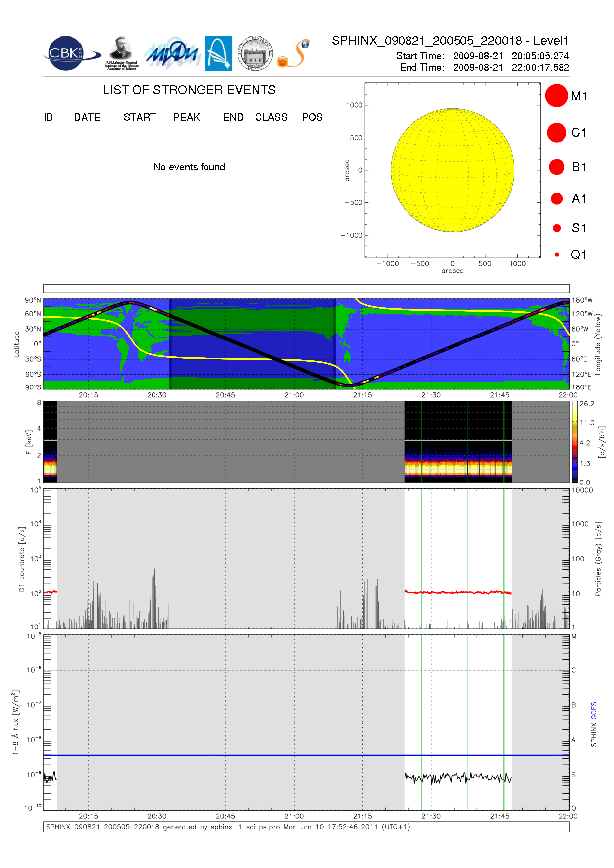
Task: Click the "No events found" message
Action: (189, 167)
